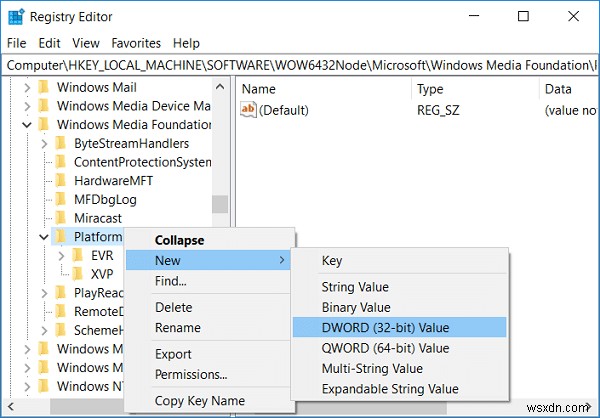600x418 pixels.
Task: Click the HardwareMFT folder icon
Action: tap(60, 181)
